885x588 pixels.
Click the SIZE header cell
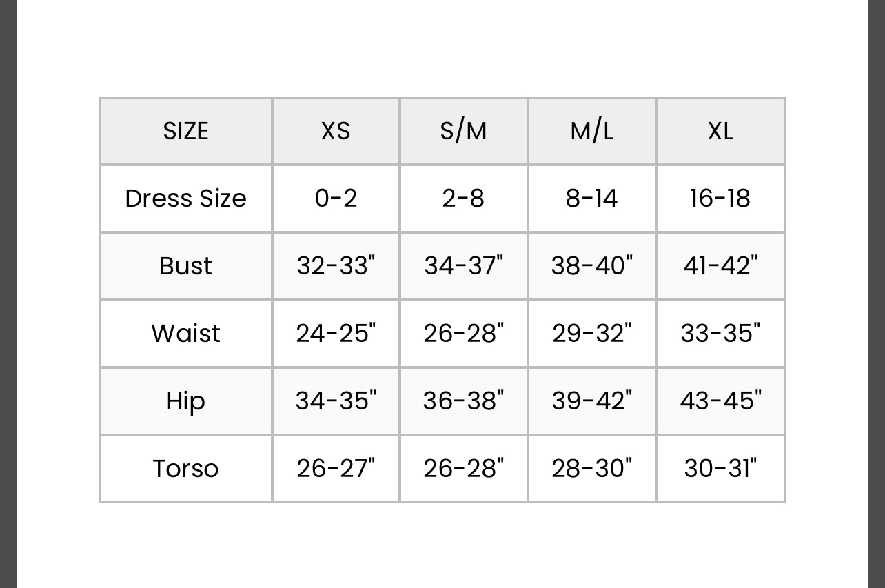[x=185, y=131]
